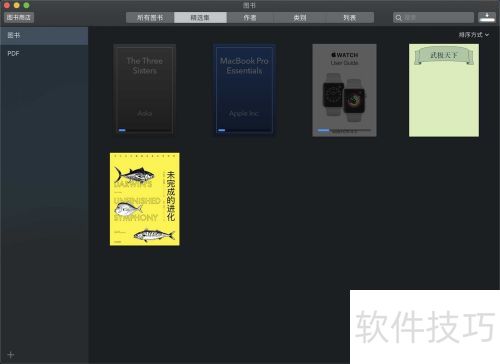Open the Apple Watch User Guide
This screenshot has height=364, width=500.
tap(344, 90)
